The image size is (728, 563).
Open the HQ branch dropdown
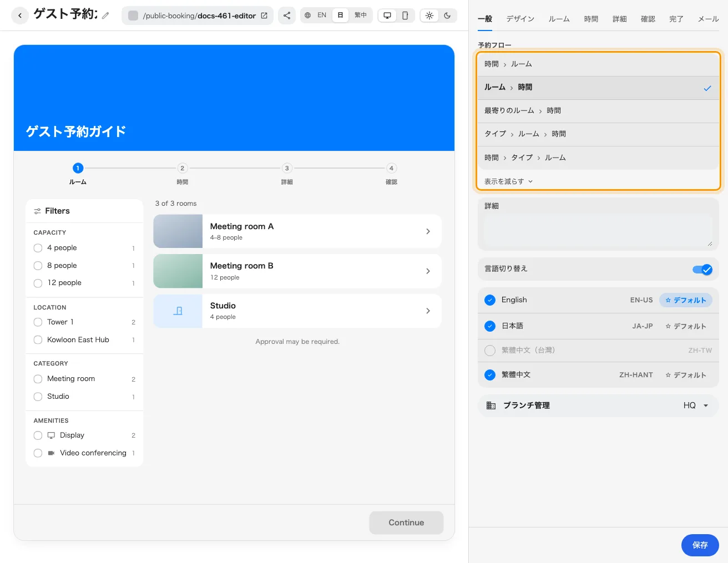(696, 405)
